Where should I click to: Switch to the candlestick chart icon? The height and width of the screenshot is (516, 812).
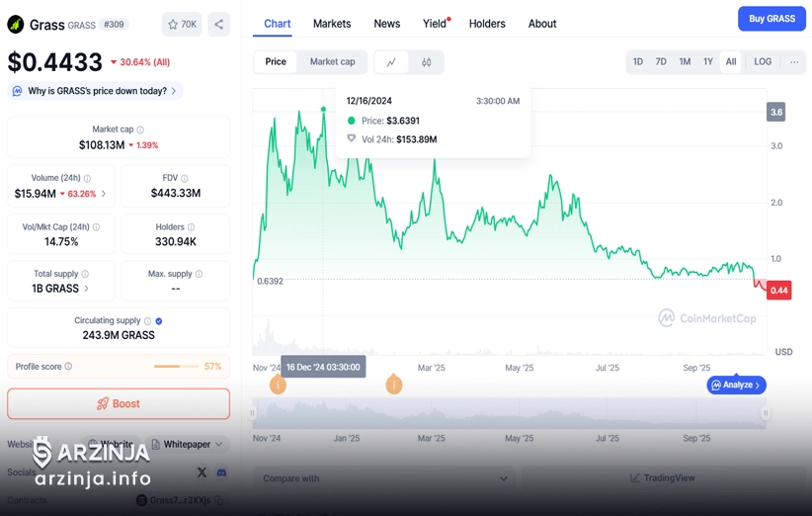(x=427, y=62)
